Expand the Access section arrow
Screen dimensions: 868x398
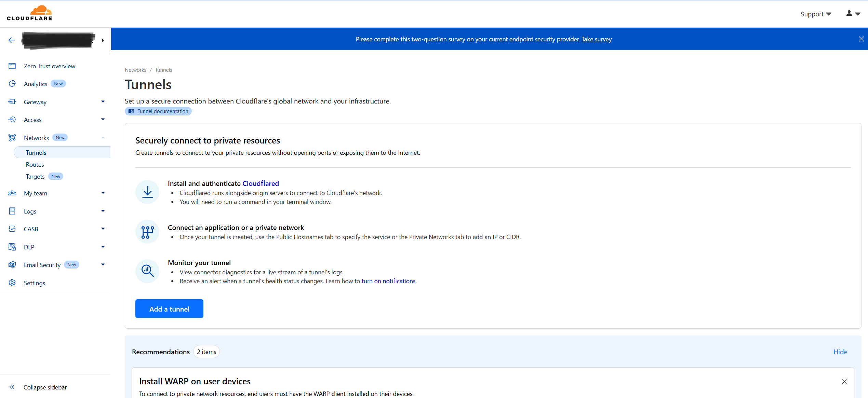pos(103,120)
